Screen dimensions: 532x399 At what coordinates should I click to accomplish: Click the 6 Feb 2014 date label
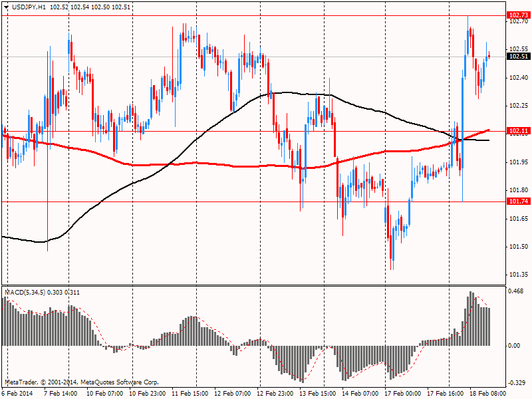[17, 393]
